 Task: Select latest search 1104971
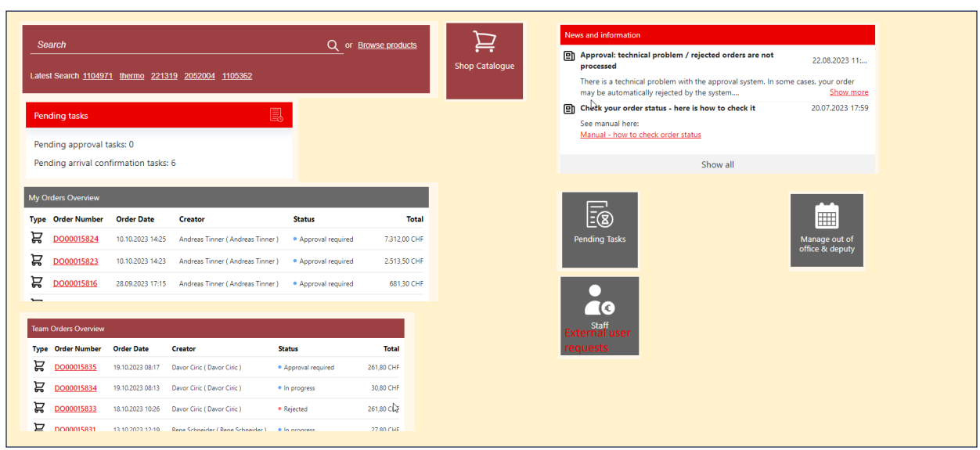click(x=98, y=76)
